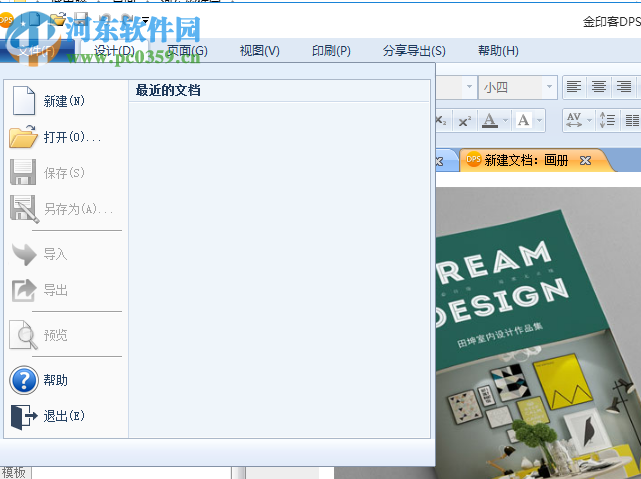The image size is (641, 479).
Task: Click the Save As disk-with-pencil icon
Action: [25, 209]
